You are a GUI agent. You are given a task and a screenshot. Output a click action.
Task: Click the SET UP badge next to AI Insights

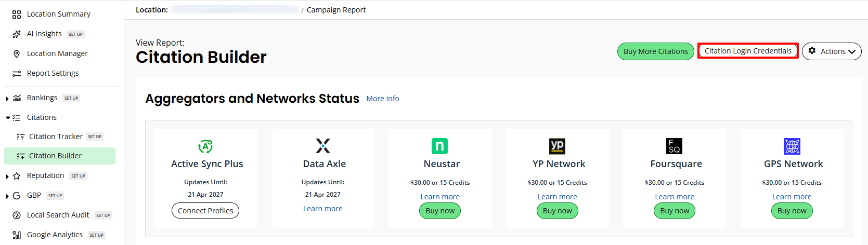(x=76, y=34)
